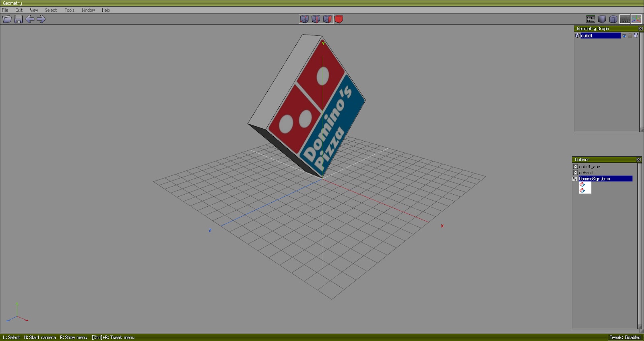This screenshot has width=644, height=341.
Task: Toggle ground plane grid display
Action: [625, 19]
